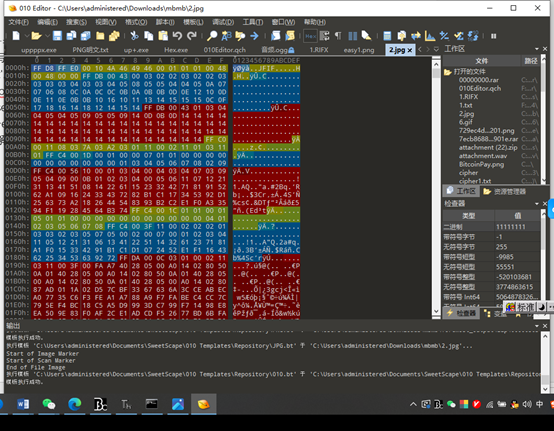Open the 输出 panel options dropdown
Viewport: 554px width, 431px height.
click(x=537, y=326)
